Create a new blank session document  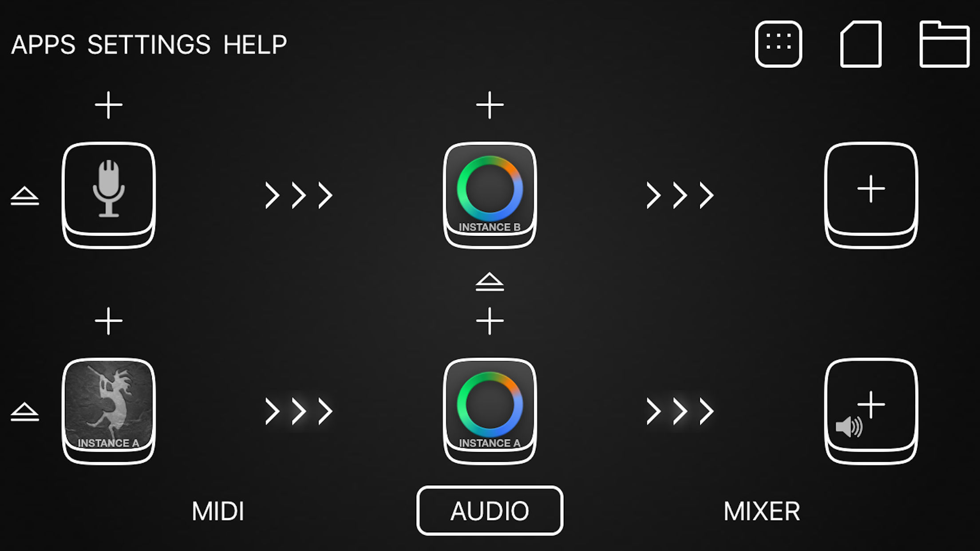[x=861, y=44]
